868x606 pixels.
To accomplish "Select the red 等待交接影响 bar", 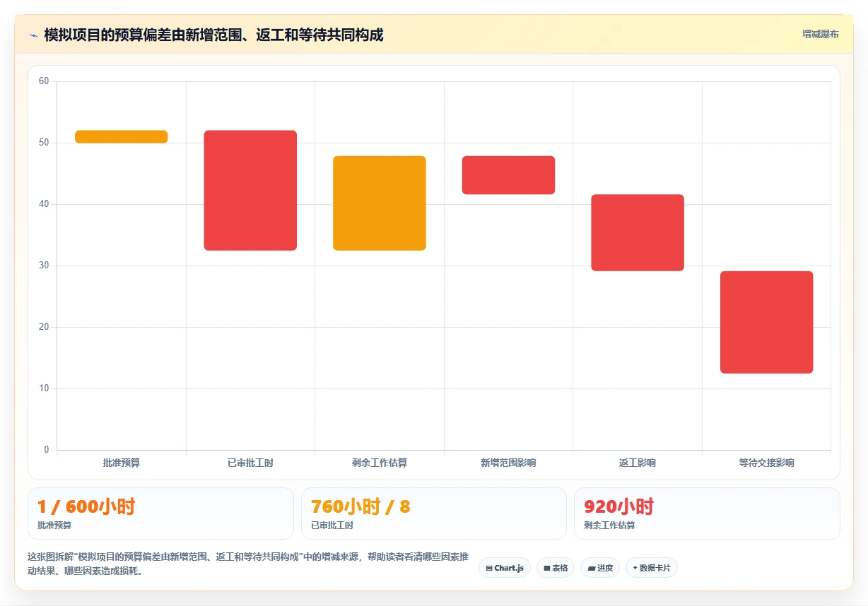I will point(766,322).
